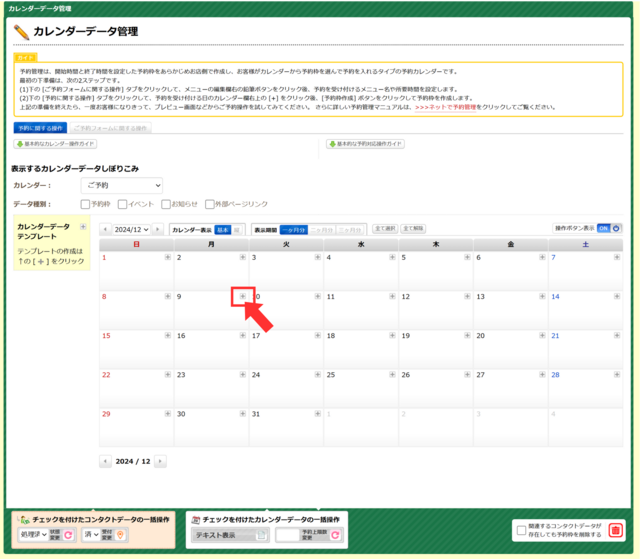Go to next month via bottom arrow
The height and width of the screenshot is (559, 640).
[x=160, y=461]
